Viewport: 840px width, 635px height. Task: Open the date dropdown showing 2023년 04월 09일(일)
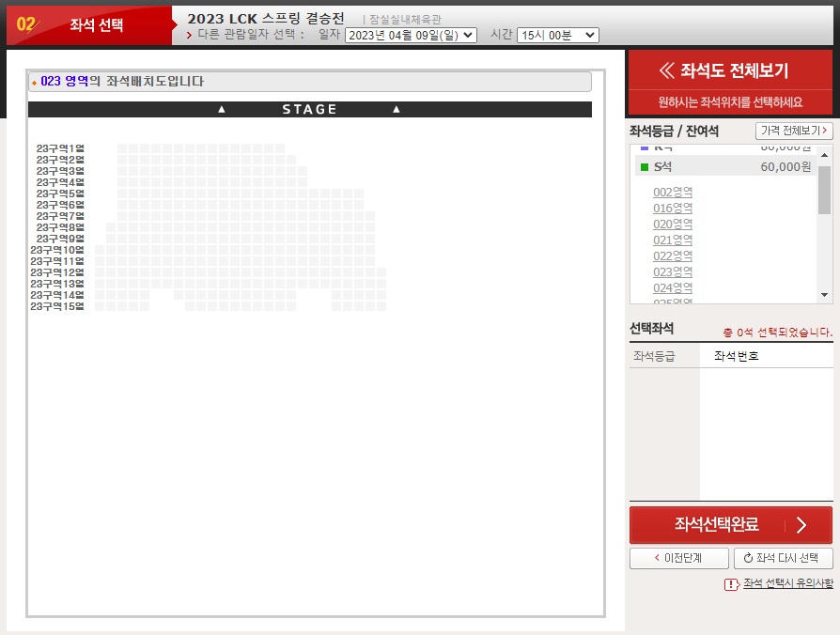click(x=411, y=36)
